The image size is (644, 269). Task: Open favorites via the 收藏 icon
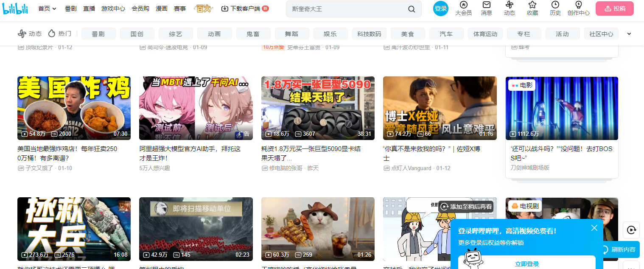[x=532, y=8]
